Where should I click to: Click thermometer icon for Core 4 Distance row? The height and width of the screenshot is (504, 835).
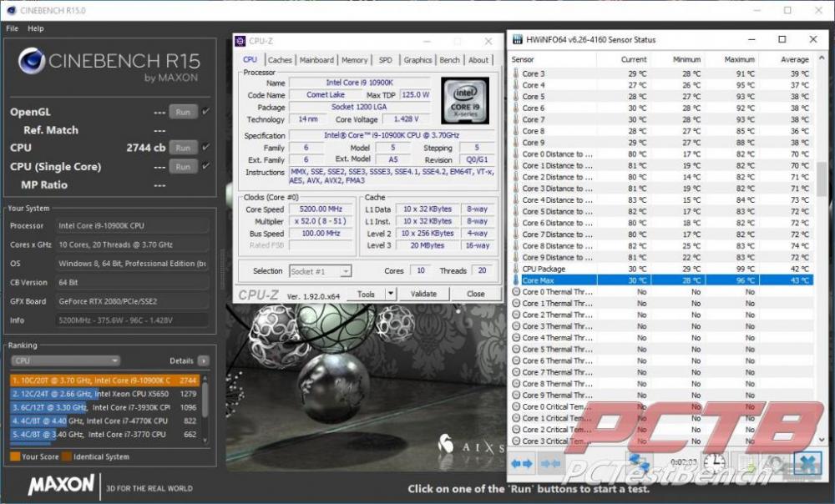click(515, 200)
